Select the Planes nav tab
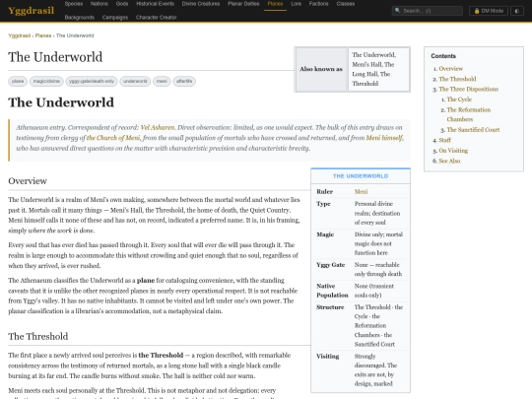 coord(275,4)
